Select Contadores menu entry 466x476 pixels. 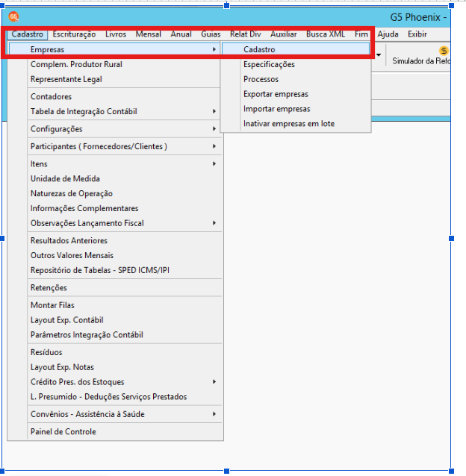[114, 96]
